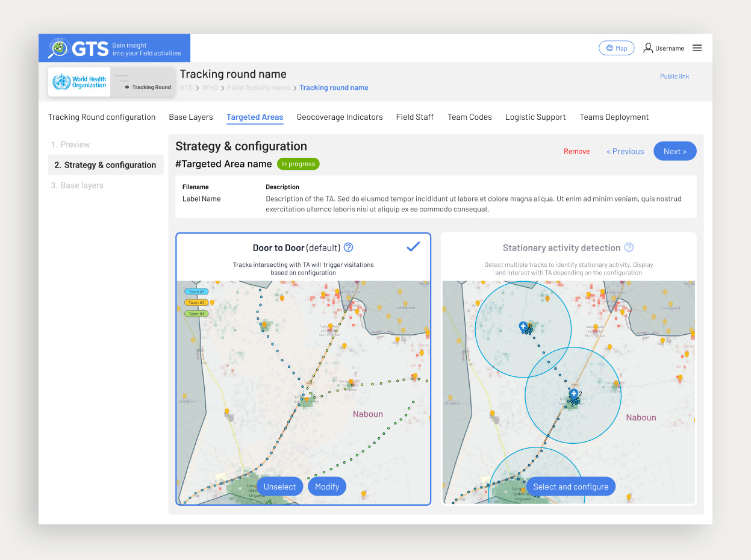This screenshot has width=751, height=560.
Task: Click Select and configure button
Action: [x=570, y=487]
